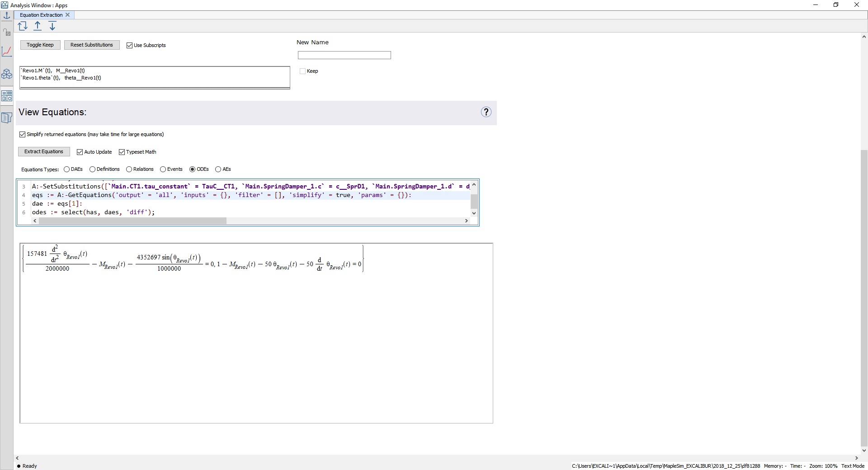Click the View Equations heading
Viewport: 868px width, 470px height.
point(52,112)
